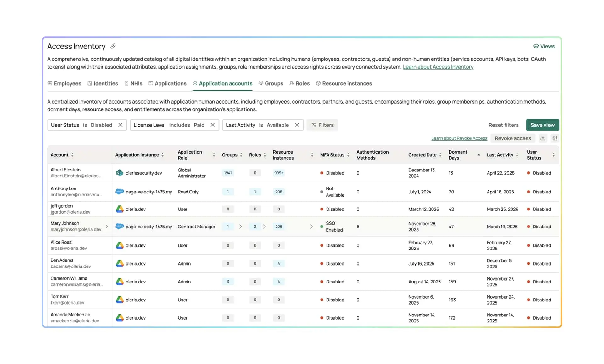The height and width of the screenshot is (364, 604).
Task: Remove the User Status is Disabled filter
Action: pyautogui.click(x=120, y=125)
